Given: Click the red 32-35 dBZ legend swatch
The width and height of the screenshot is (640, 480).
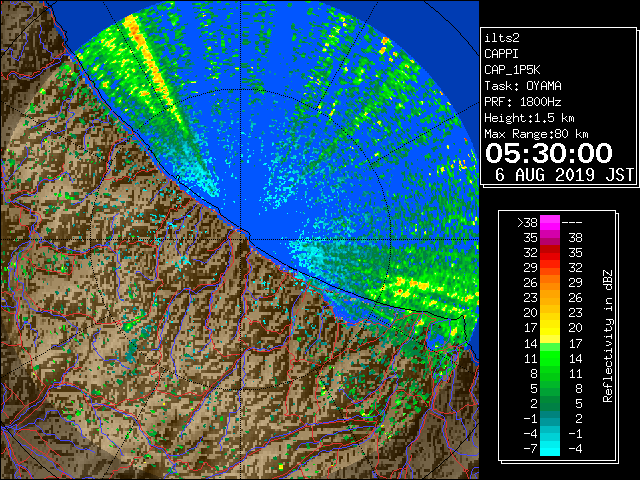Looking at the screenshot, I should (x=550, y=253).
